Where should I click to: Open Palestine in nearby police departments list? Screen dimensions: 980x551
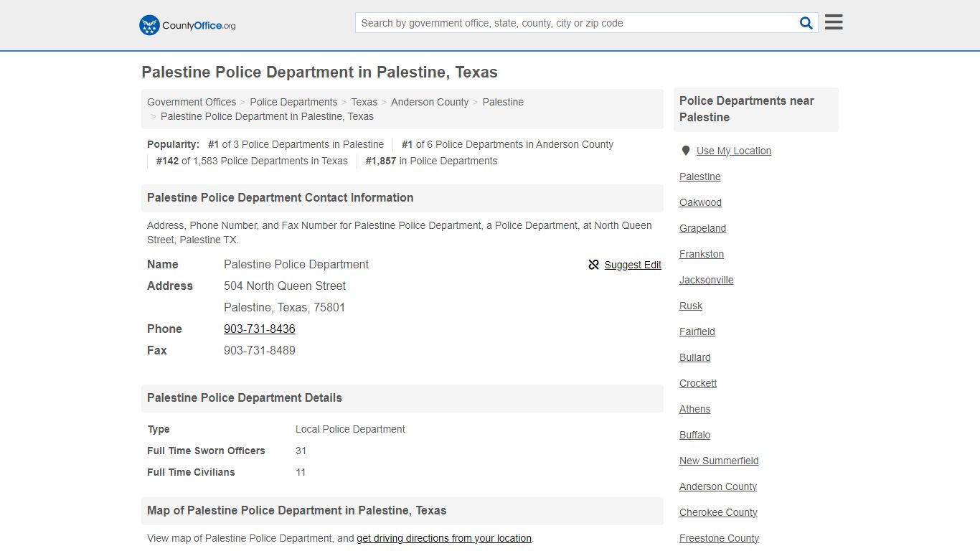click(x=700, y=176)
